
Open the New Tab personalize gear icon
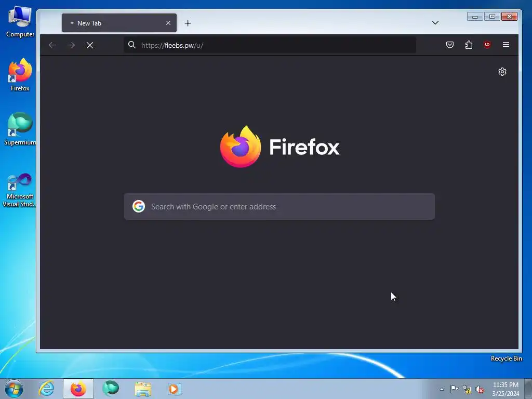502,72
